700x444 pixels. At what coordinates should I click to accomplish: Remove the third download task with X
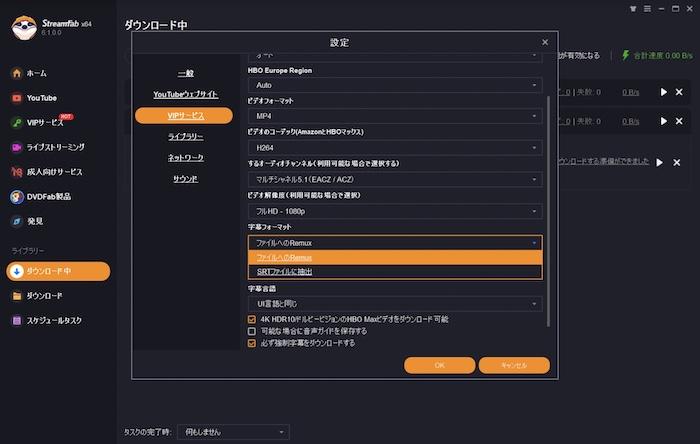pyautogui.click(x=677, y=162)
